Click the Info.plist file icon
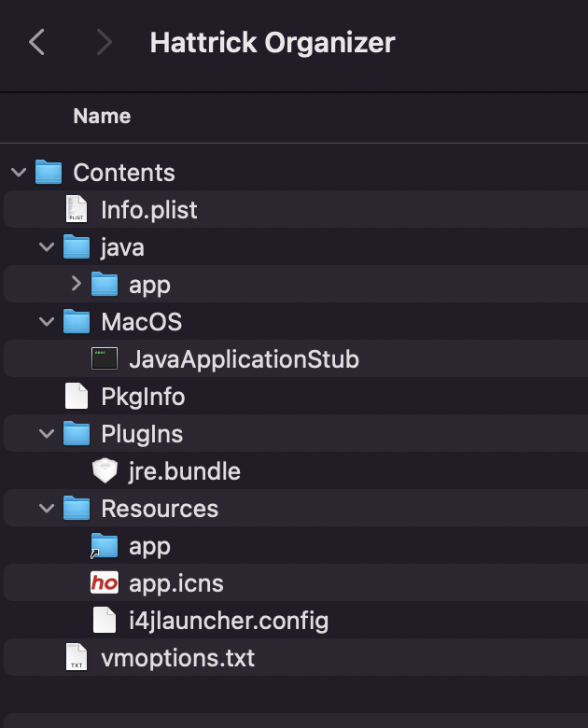 [x=77, y=209]
